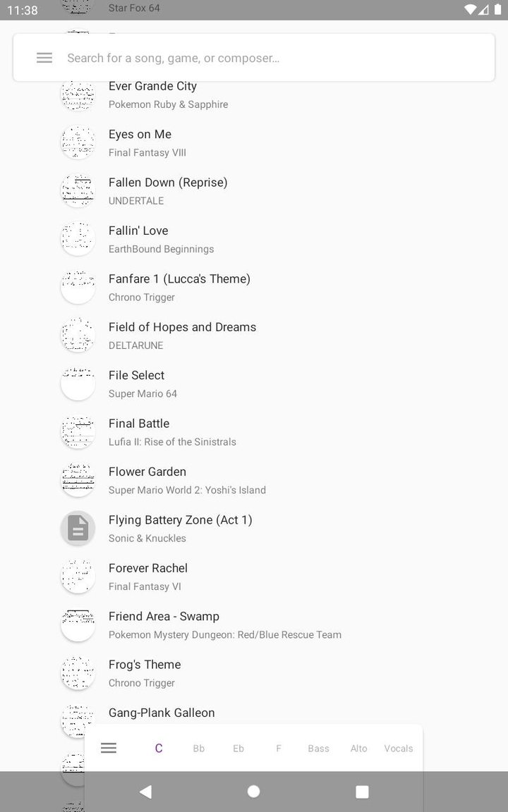Select Fallen Down (Reprise) from UNDERTALE
508x812 pixels.
[198, 190]
